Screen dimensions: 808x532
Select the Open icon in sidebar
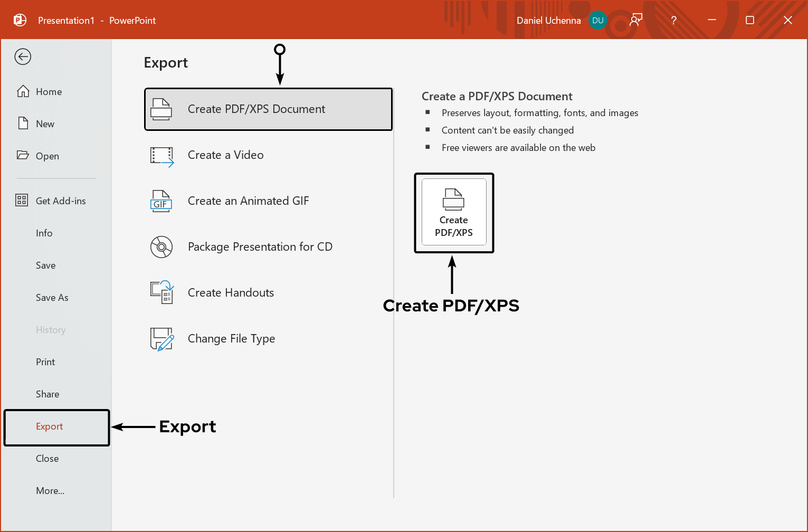22,155
